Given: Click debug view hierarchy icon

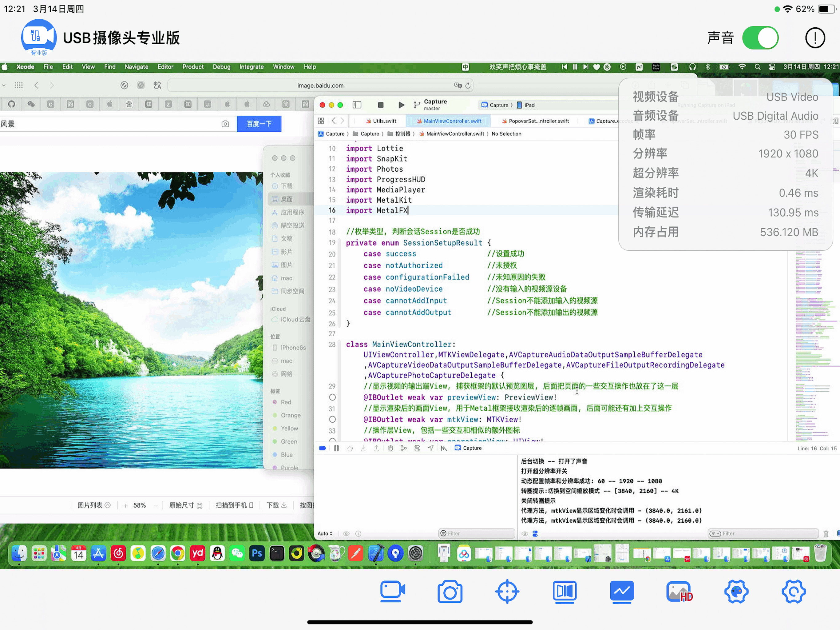Looking at the screenshot, I should [390, 449].
